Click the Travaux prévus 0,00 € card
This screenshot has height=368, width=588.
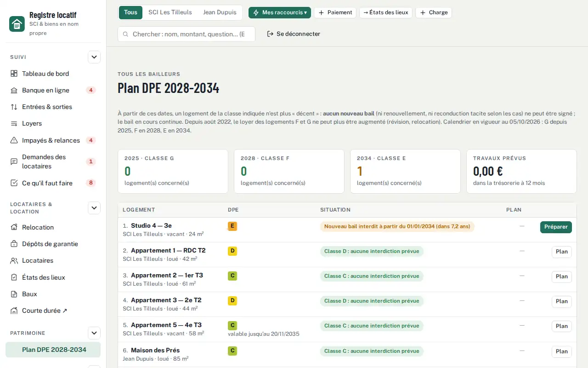(x=521, y=171)
